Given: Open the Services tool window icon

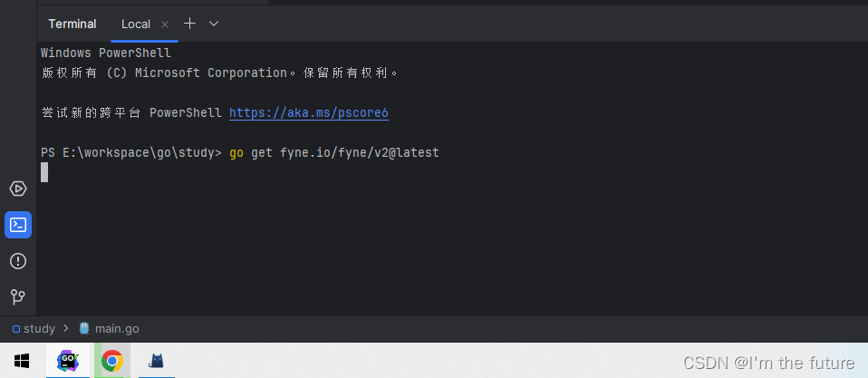Looking at the screenshot, I should pyautogui.click(x=18, y=189).
